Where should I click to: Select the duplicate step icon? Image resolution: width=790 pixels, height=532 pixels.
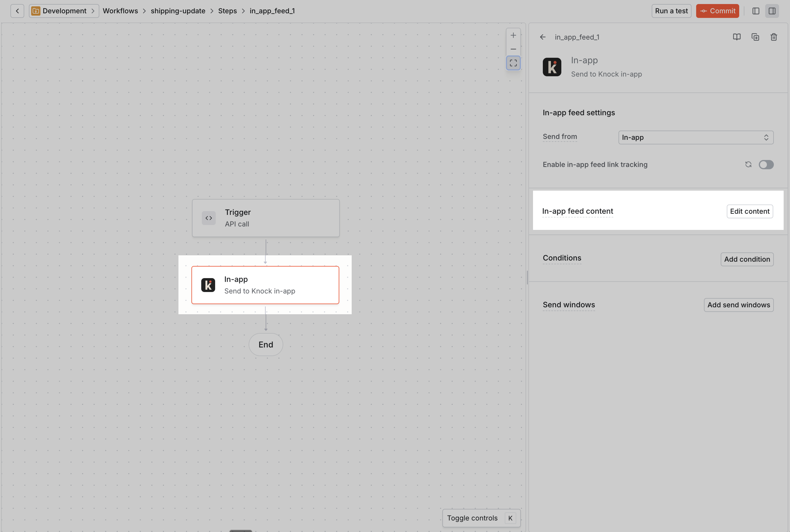click(x=755, y=37)
